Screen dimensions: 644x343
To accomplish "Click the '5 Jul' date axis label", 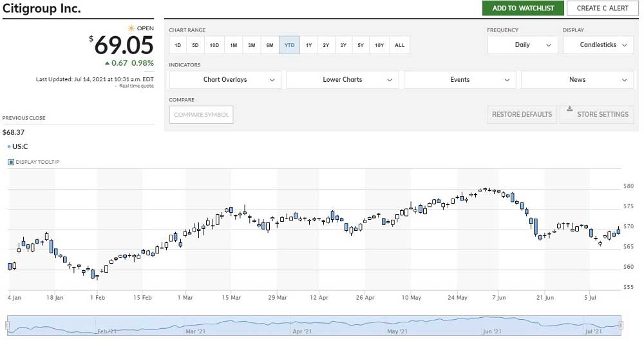I will [x=590, y=298].
